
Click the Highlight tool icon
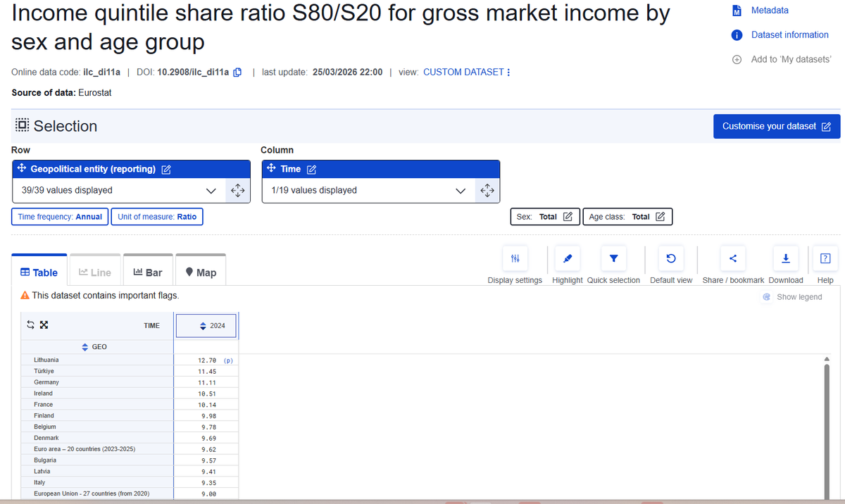[x=568, y=259]
